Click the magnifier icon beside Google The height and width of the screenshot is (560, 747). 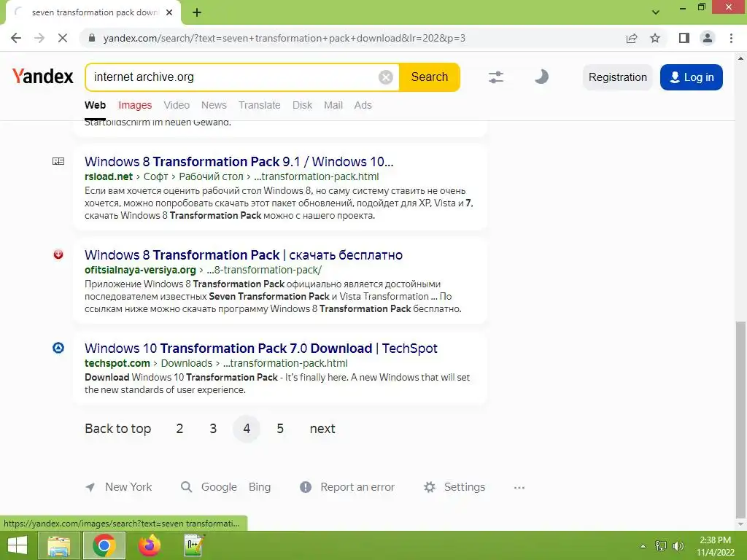tap(186, 487)
